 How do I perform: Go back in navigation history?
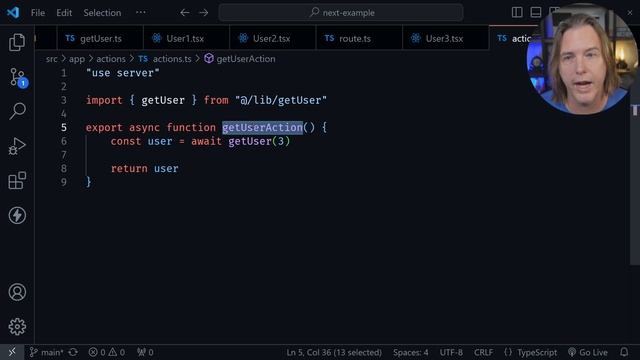click(184, 13)
